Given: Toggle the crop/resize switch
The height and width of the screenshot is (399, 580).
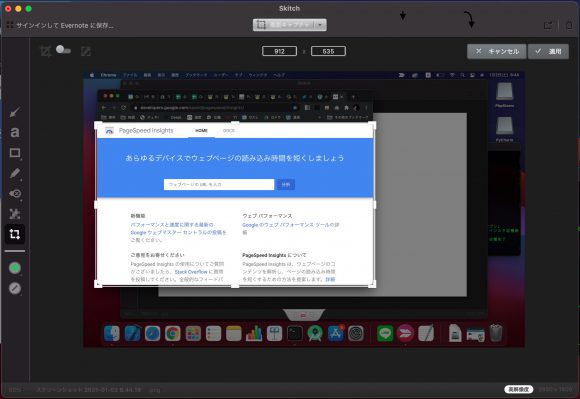Looking at the screenshot, I should 63,50.
